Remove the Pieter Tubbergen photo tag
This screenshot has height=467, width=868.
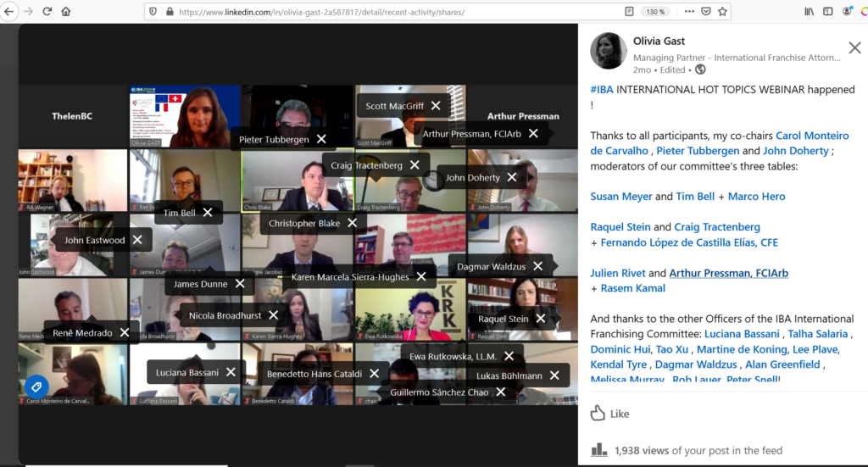click(x=321, y=140)
